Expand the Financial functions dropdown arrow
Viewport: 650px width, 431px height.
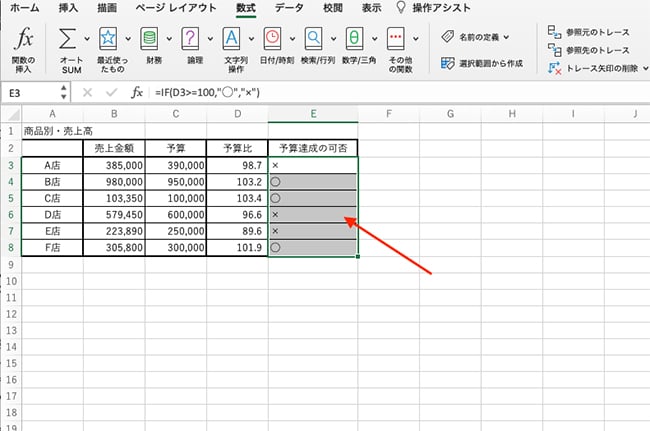pos(169,39)
